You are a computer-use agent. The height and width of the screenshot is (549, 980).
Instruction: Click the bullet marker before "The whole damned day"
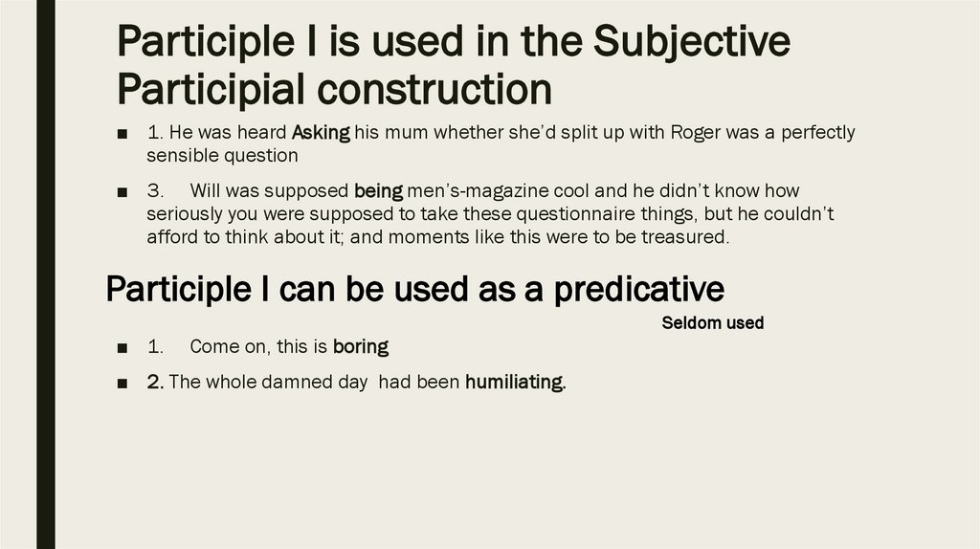tap(122, 384)
